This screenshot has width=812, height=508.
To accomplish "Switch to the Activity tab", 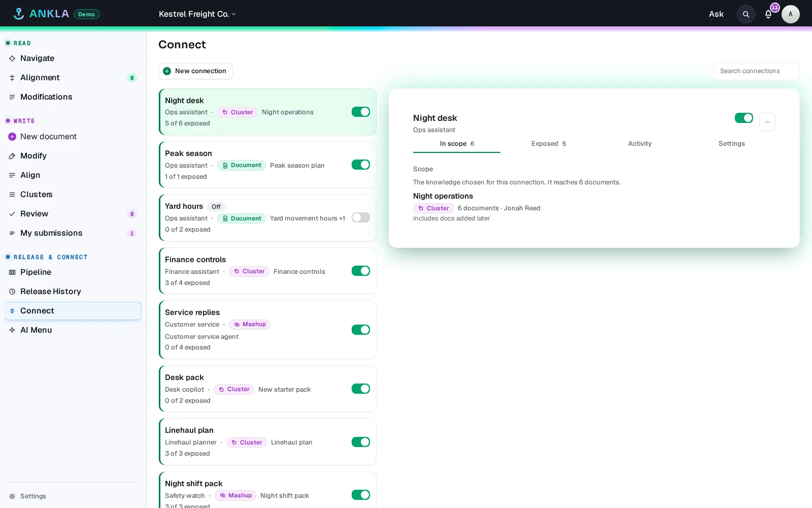I will pos(640,144).
